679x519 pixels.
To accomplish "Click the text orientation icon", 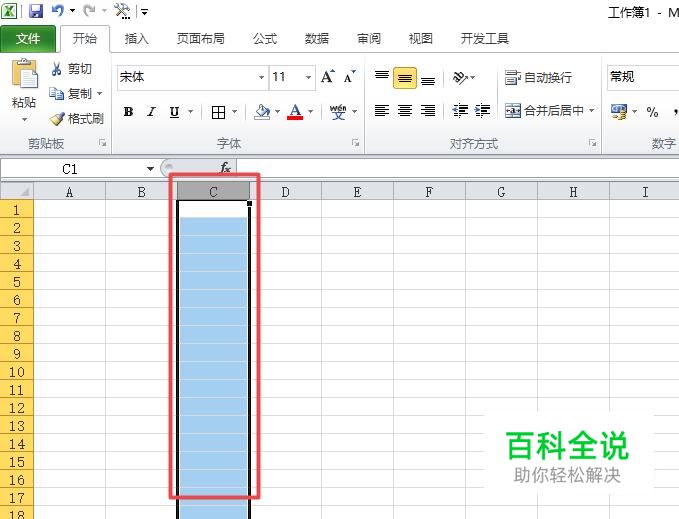I will [x=460, y=78].
